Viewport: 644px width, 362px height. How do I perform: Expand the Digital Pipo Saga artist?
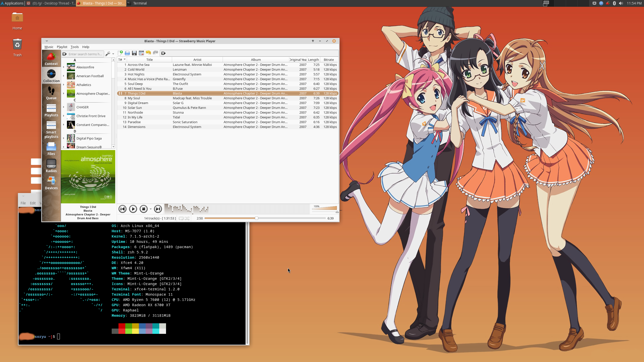[x=64, y=138]
